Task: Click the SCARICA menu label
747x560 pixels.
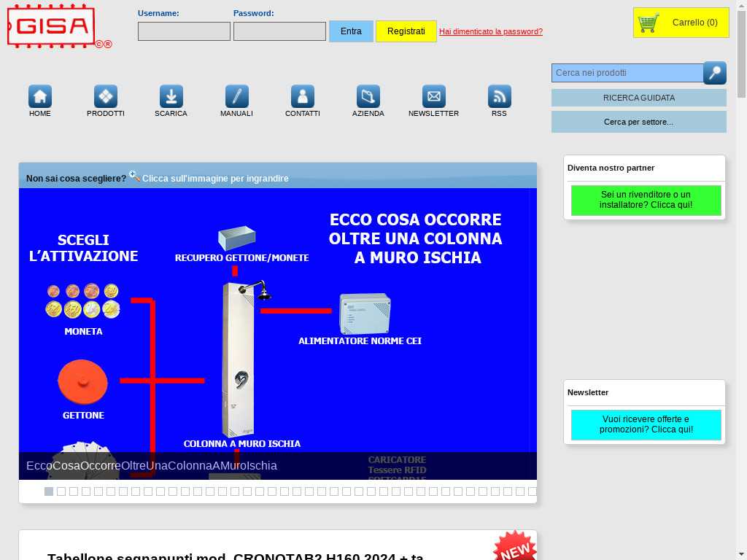Action: [171, 113]
